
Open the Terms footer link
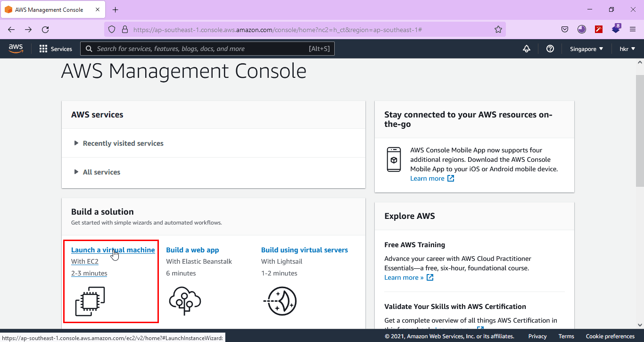point(566,336)
